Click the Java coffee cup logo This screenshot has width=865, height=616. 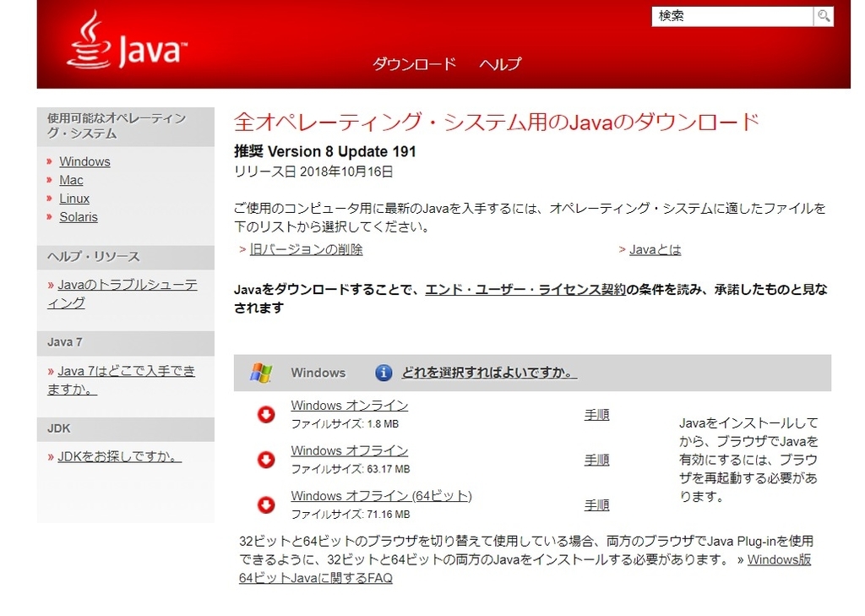coord(126,41)
